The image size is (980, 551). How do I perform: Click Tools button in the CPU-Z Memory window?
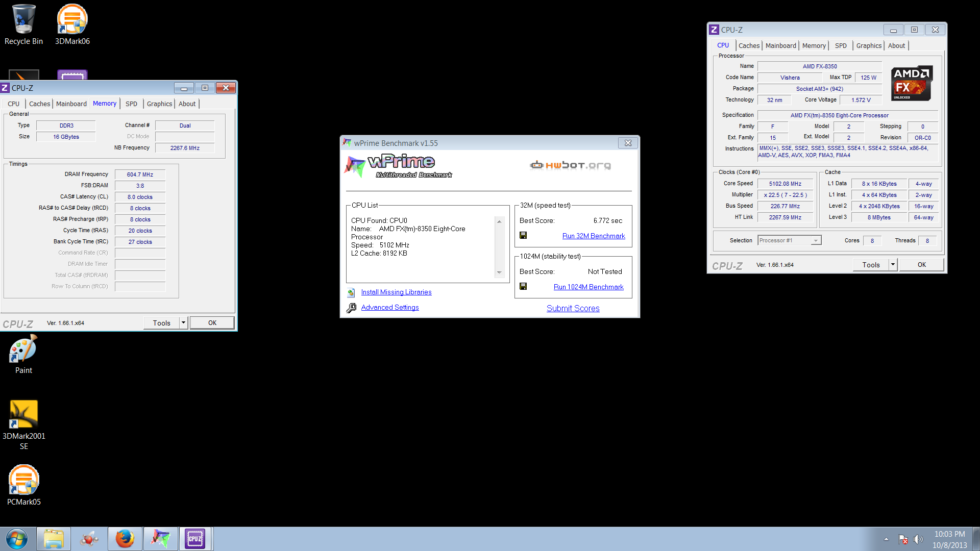161,322
